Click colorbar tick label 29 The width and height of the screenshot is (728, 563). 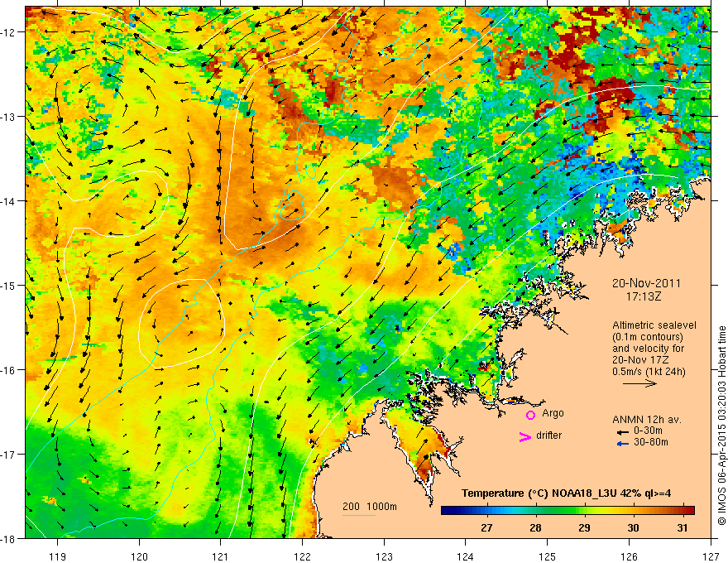(x=585, y=528)
